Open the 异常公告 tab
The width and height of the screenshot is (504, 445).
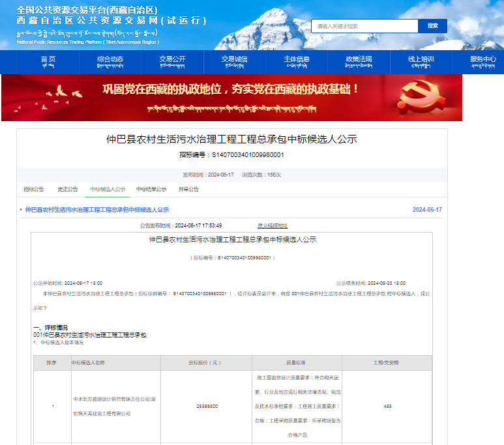tap(188, 190)
